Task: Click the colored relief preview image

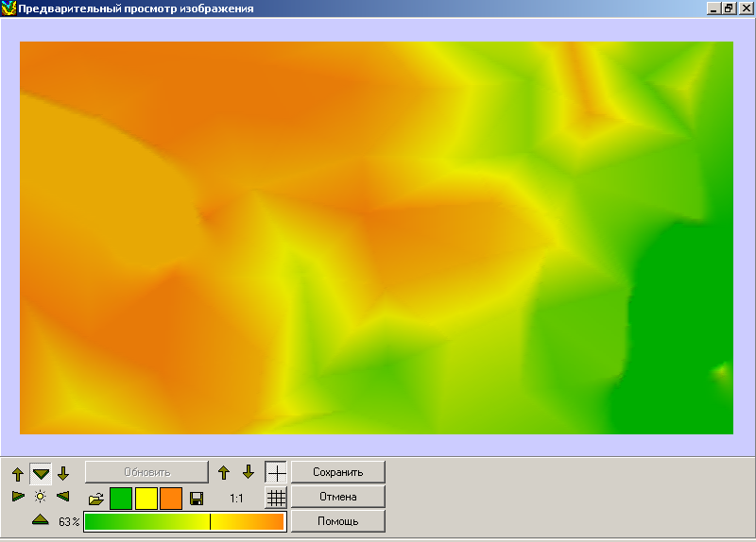Action: pyautogui.click(x=376, y=238)
